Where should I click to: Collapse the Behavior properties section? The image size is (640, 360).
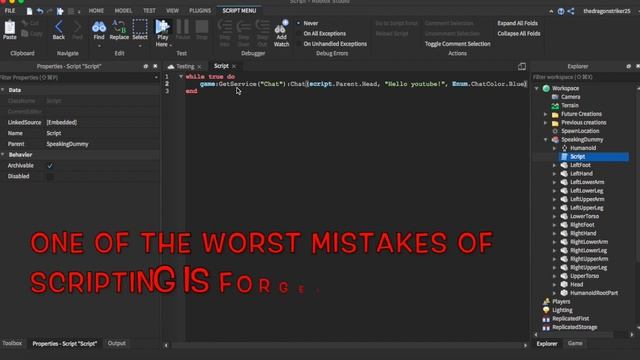(x=3, y=155)
